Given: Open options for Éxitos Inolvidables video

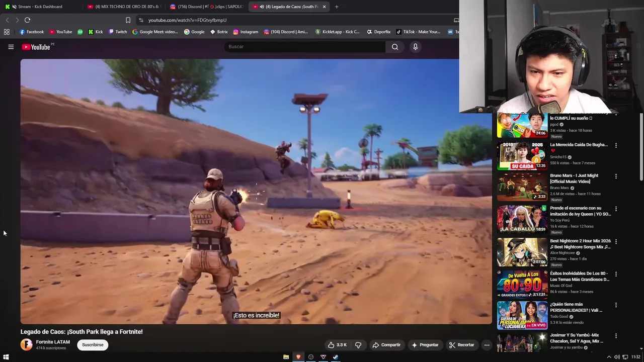Looking at the screenshot, I should click(x=616, y=274).
